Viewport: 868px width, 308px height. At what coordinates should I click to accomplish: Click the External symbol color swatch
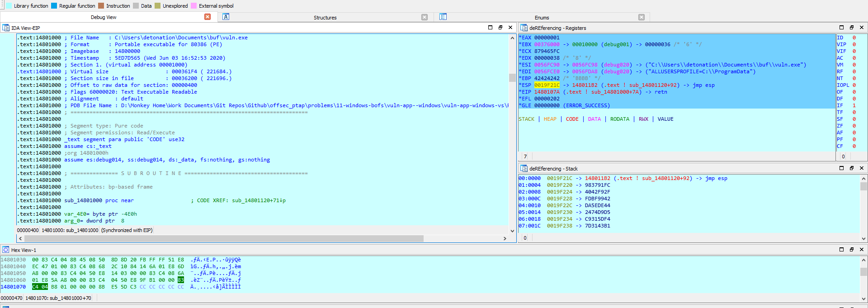click(194, 6)
